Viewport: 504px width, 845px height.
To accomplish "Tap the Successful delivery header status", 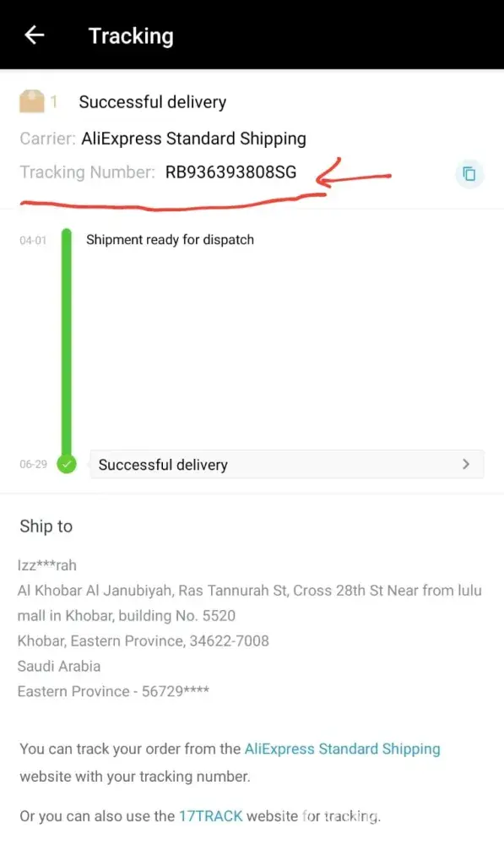I will (153, 102).
